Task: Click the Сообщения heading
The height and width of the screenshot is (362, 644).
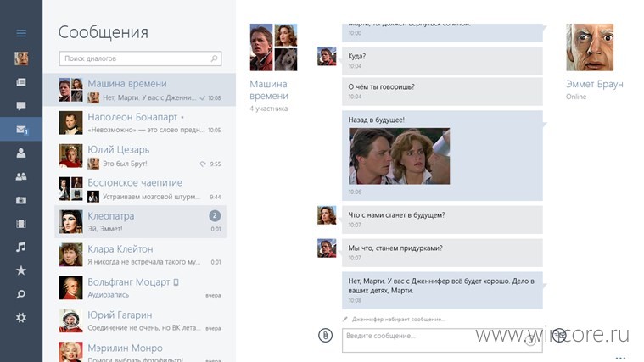Action: click(x=103, y=32)
